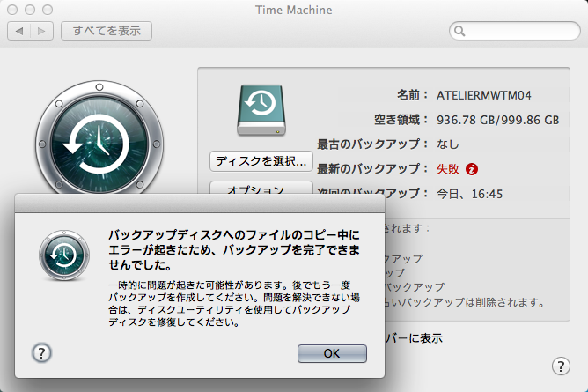
Task: Click the 名前 label
Action: [412, 95]
